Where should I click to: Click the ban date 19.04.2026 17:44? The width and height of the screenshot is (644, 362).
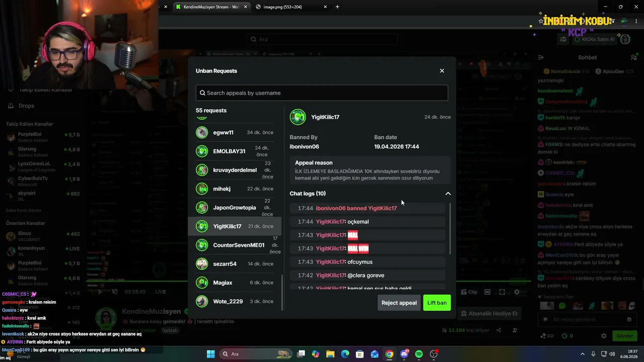[396, 147]
